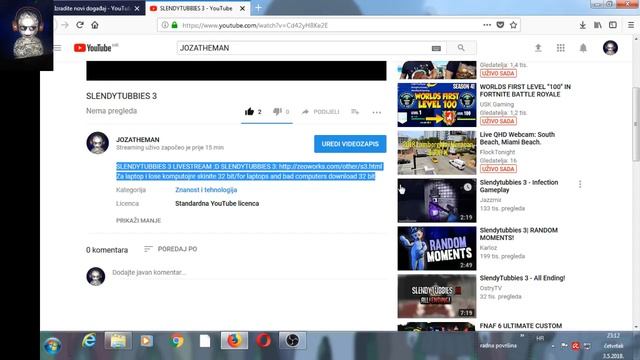This screenshot has height=360, width=640.
Task: Open Live QHD Webcam South Beach thumbnail
Action: coord(437,153)
